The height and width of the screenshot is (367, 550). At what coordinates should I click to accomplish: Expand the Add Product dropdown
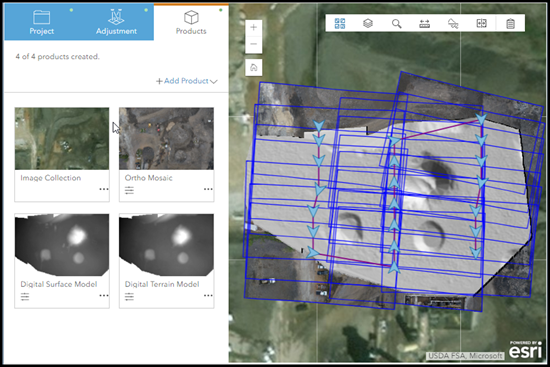187,81
